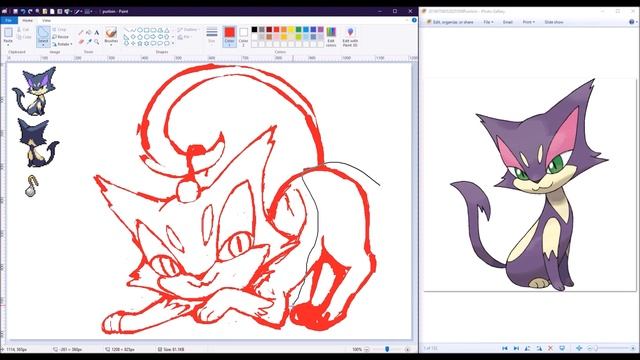Click the small front-facing Purrloin sprite on the canvas
Screen dimensions: 640x360
(x=35, y=91)
